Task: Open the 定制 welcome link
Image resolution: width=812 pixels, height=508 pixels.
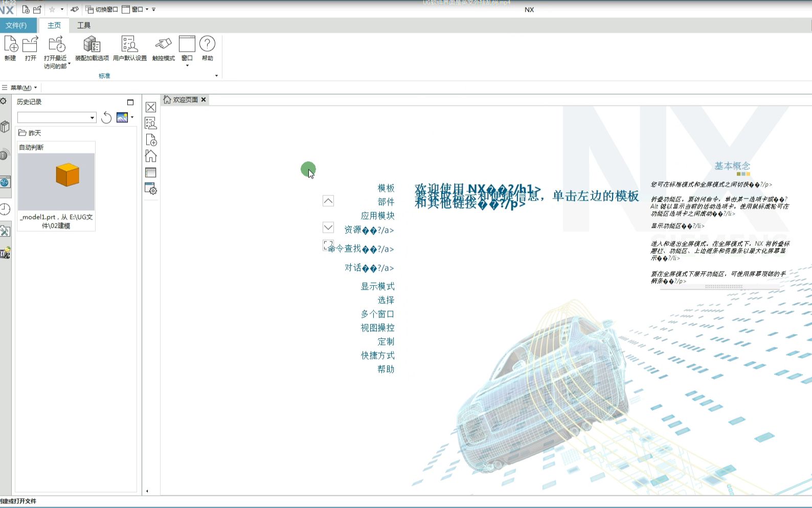Action: (x=386, y=342)
